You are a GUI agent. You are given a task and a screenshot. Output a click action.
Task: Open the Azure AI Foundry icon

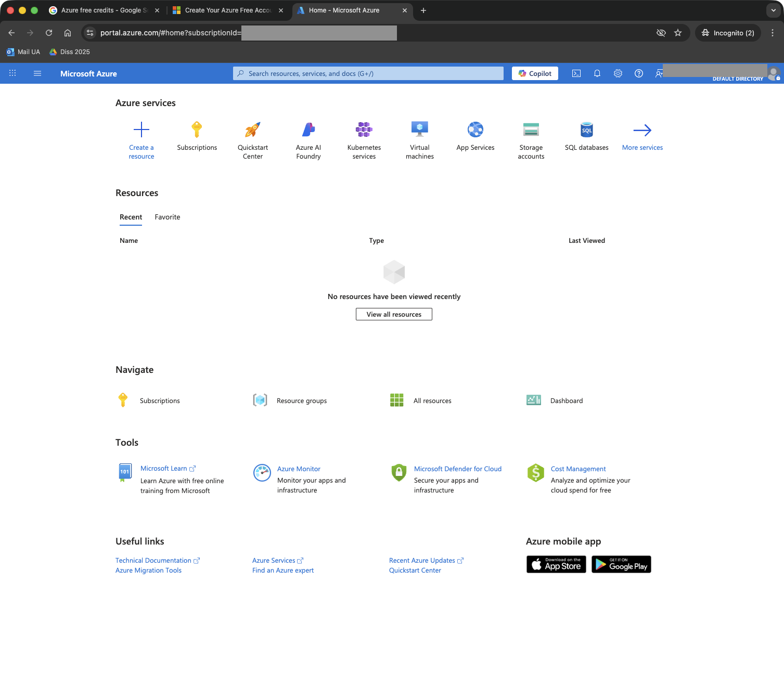(x=309, y=130)
